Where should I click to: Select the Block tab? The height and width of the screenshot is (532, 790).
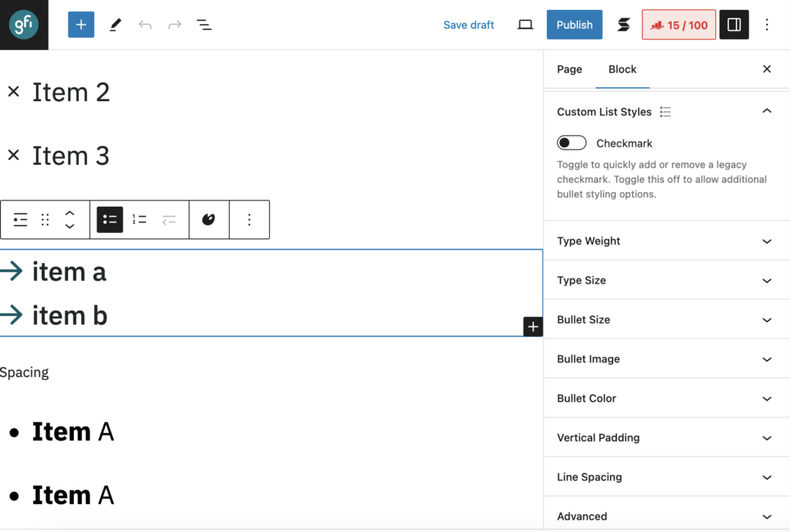tap(622, 69)
